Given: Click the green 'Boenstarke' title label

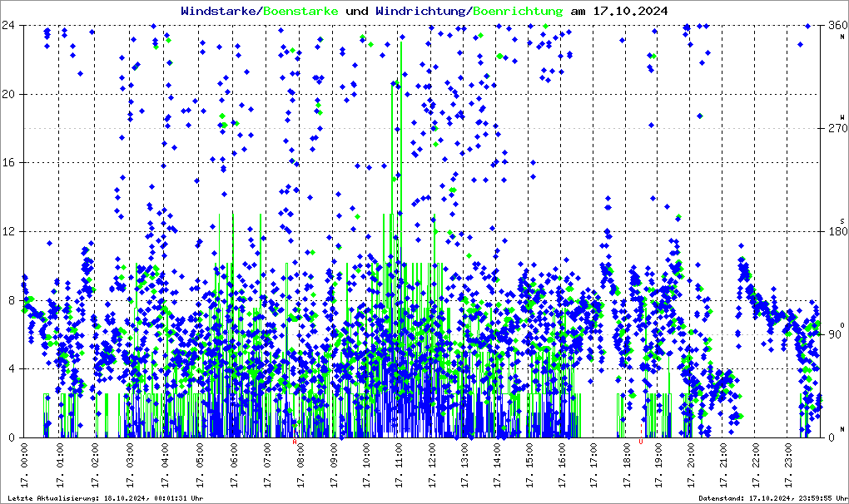Looking at the screenshot, I should point(300,12).
